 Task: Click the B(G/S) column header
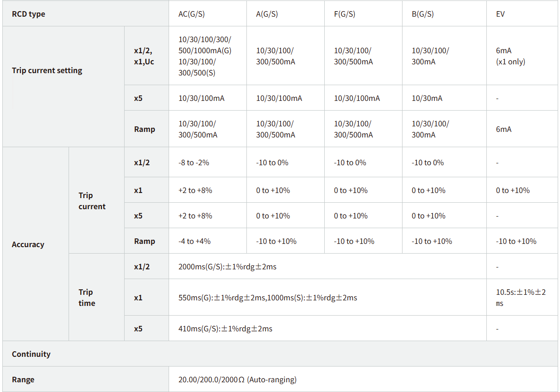pos(422,14)
